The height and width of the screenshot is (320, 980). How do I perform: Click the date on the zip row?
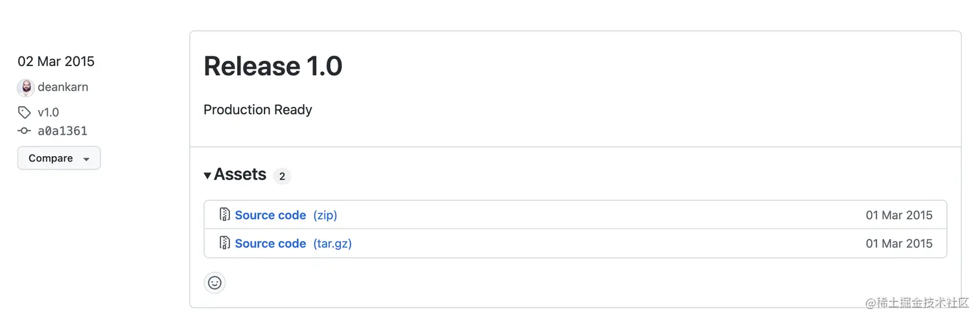point(899,215)
